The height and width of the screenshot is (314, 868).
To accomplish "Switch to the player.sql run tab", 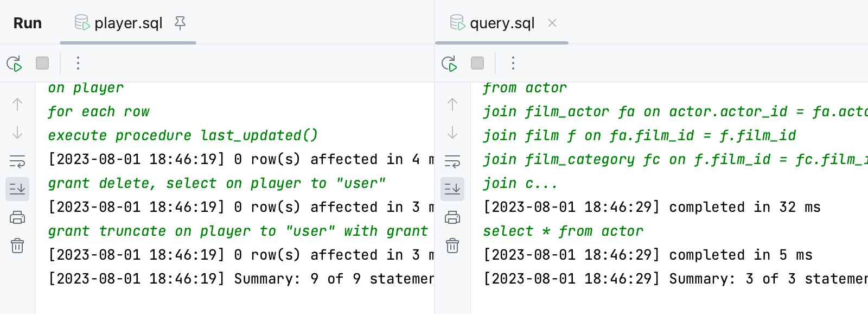I will coord(128,23).
